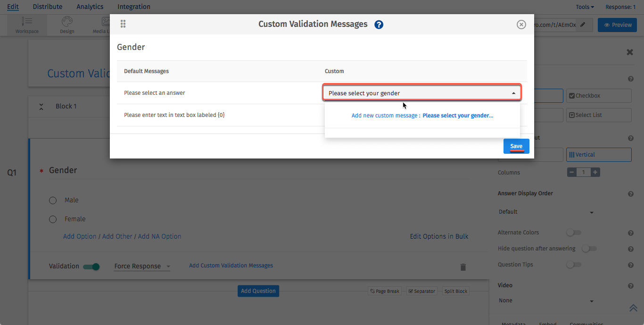Choose 'Add new custom message' suggestion
Screen dimensions: 644x325
tap(422, 116)
